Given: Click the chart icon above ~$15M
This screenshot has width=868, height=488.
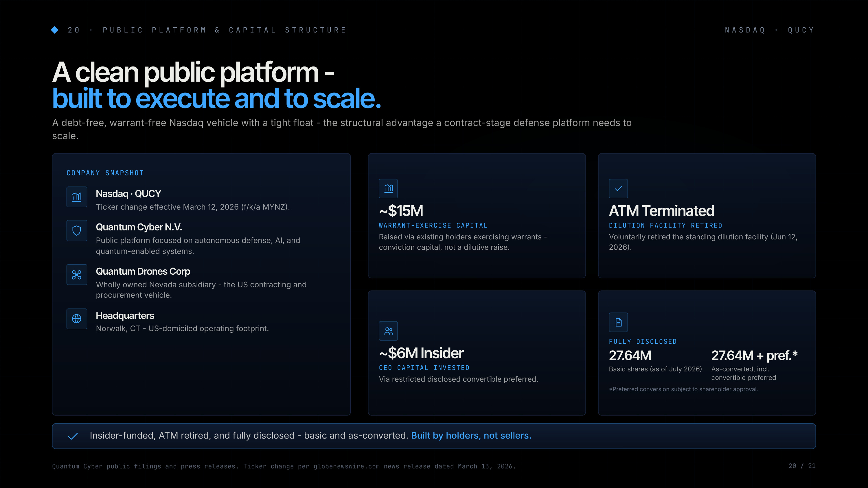Looking at the screenshot, I should point(389,188).
